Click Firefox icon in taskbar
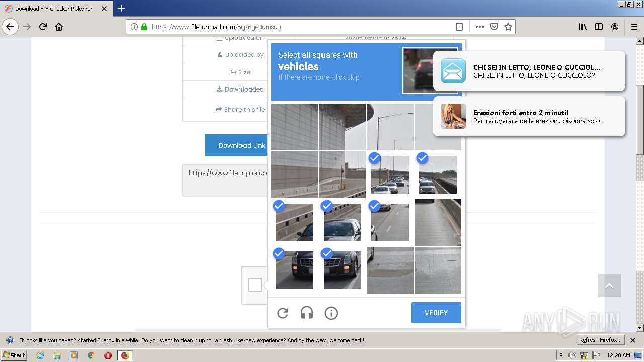The height and width of the screenshot is (362, 644). (x=125, y=355)
